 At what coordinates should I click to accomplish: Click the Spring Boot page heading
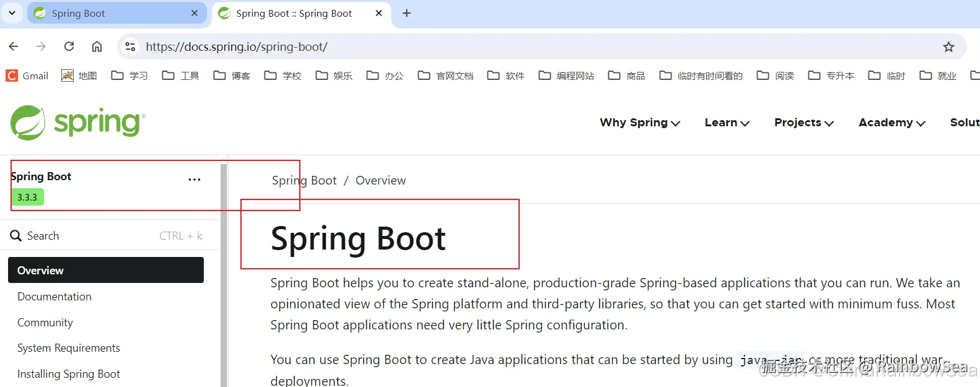click(358, 239)
